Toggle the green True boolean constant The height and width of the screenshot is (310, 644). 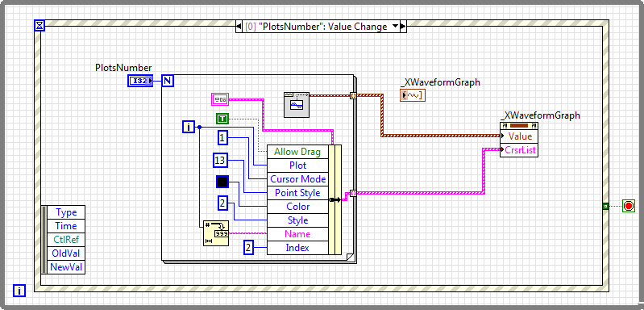tap(222, 119)
